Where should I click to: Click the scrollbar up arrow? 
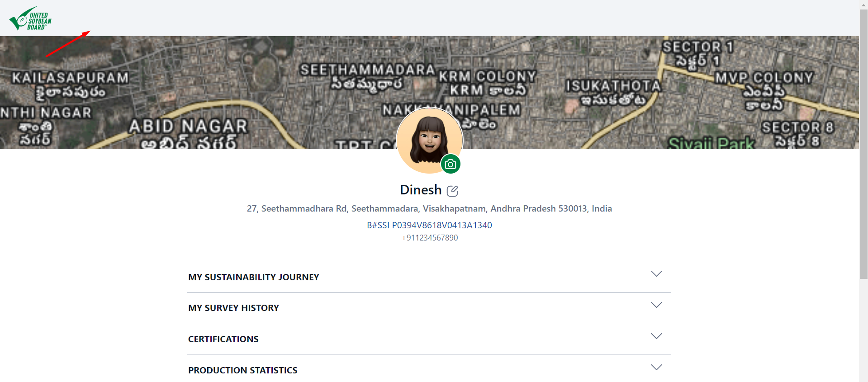point(863,4)
